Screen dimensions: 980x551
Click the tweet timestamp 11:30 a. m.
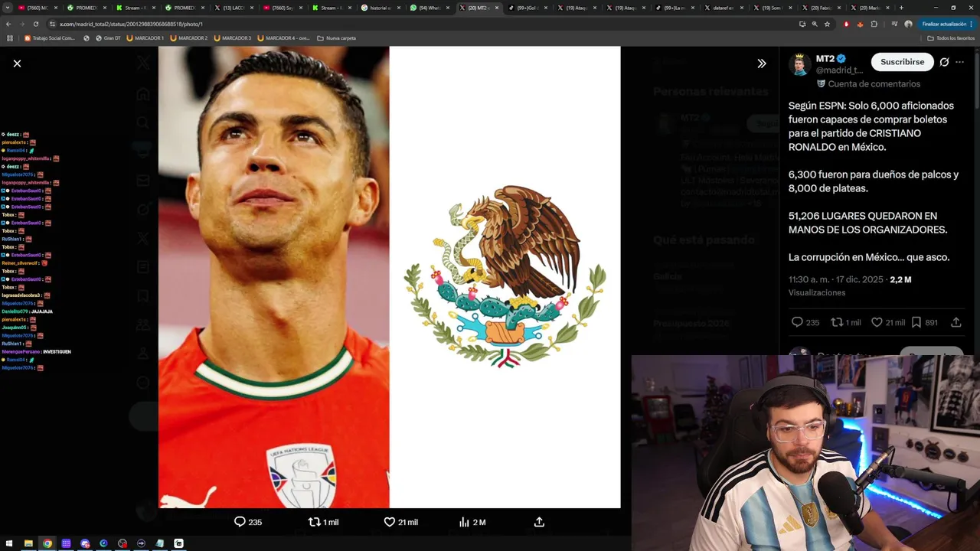836,279
